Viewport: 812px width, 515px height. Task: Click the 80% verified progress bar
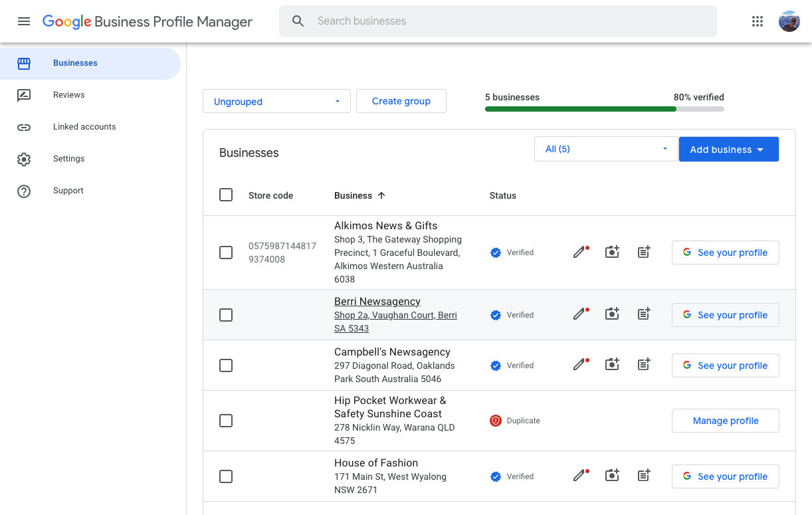pyautogui.click(x=605, y=109)
